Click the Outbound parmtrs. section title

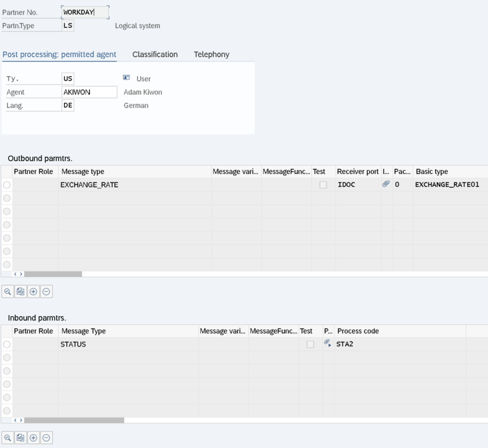click(x=40, y=158)
